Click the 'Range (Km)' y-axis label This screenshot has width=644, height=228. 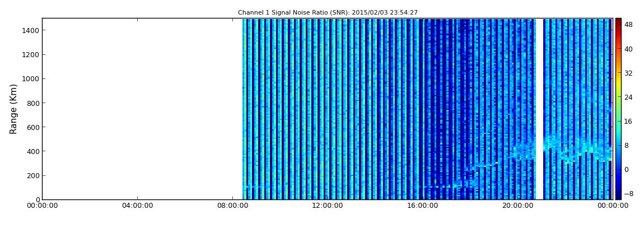(13, 109)
